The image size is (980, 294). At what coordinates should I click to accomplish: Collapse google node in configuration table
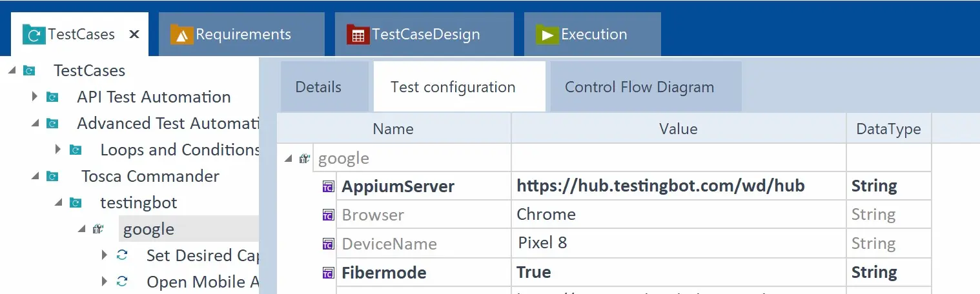point(287,159)
